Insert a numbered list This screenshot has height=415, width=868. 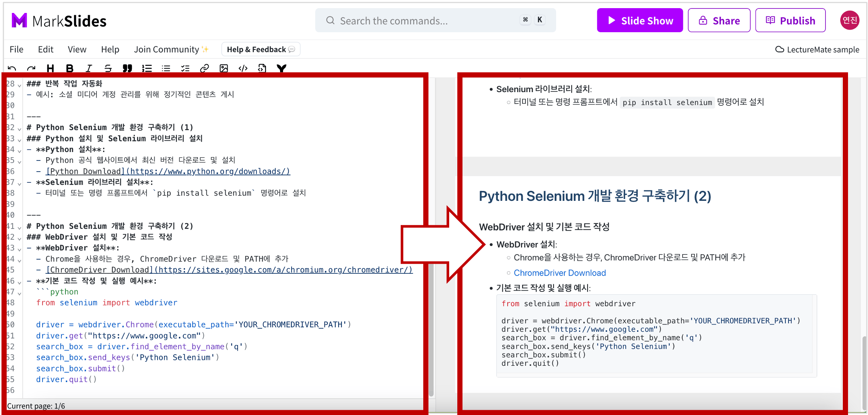click(x=147, y=68)
